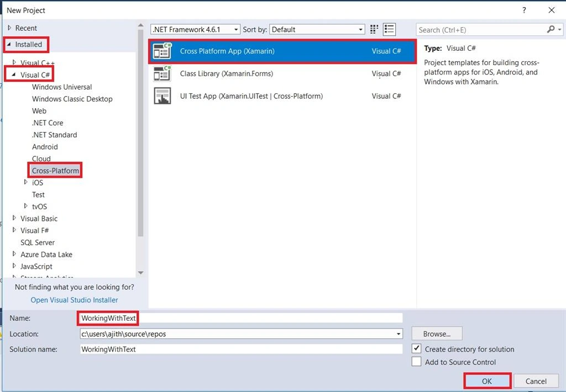
Task: Enable Add to Source Control
Action: pos(416,362)
